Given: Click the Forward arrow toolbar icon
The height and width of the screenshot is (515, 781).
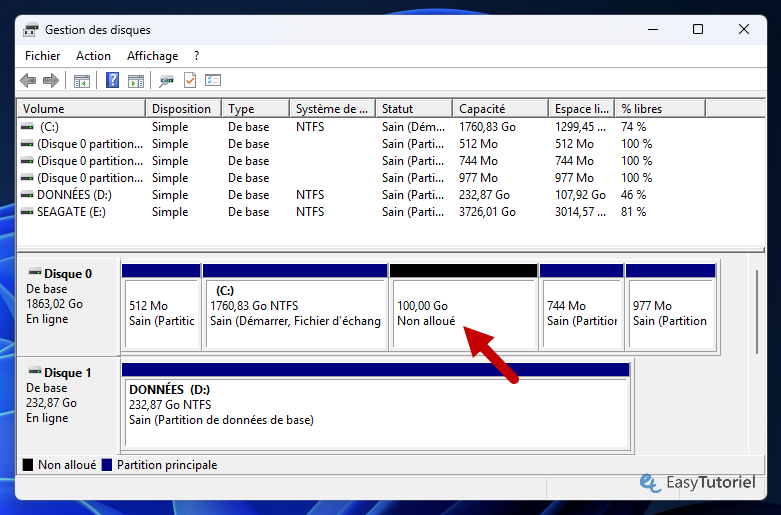Looking at the screenshot, I should click(x=50, y=80).
